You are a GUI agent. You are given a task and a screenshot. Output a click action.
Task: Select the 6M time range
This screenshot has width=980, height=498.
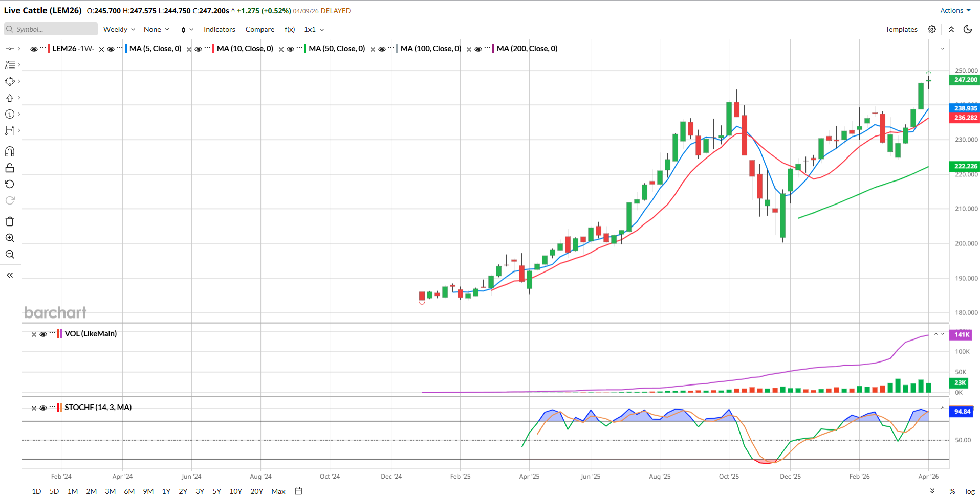(x=129, y=491)
